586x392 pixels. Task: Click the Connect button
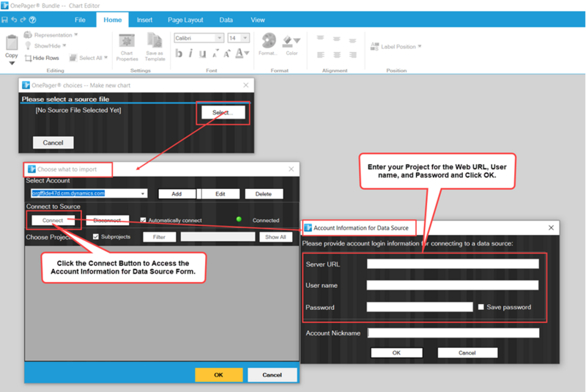[x=53, y=220]
